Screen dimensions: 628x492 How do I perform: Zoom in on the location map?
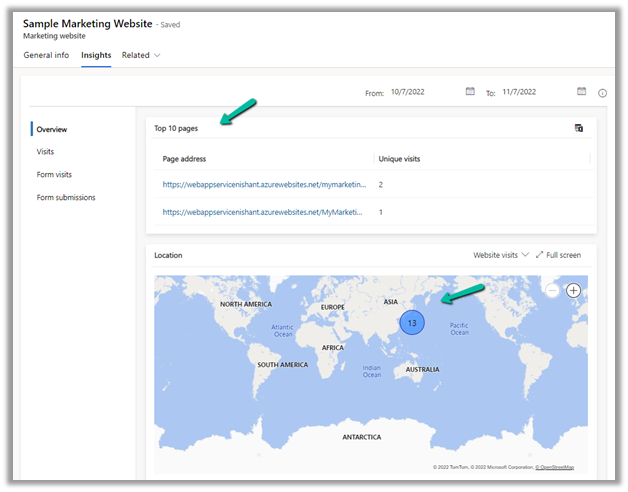[x=574, y=290]
